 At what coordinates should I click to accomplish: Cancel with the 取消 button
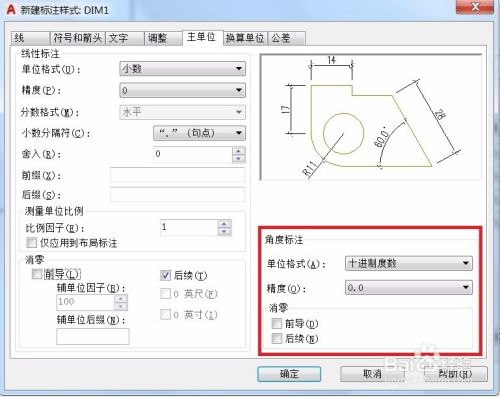coord(372,374)
